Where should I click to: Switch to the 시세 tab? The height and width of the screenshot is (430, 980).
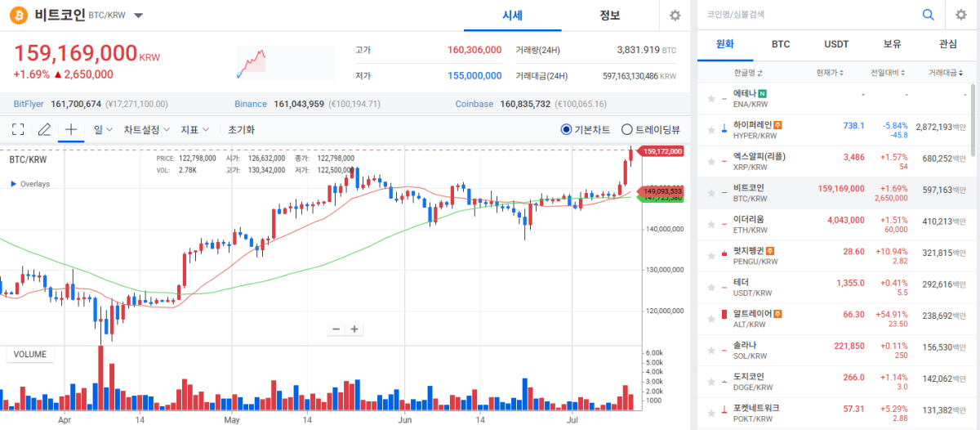point(512,16)
